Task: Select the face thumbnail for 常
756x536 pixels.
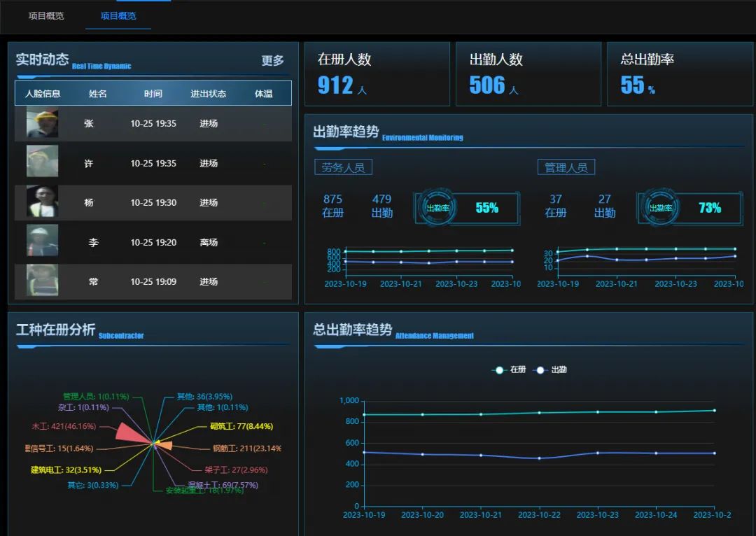Action: 42,281
